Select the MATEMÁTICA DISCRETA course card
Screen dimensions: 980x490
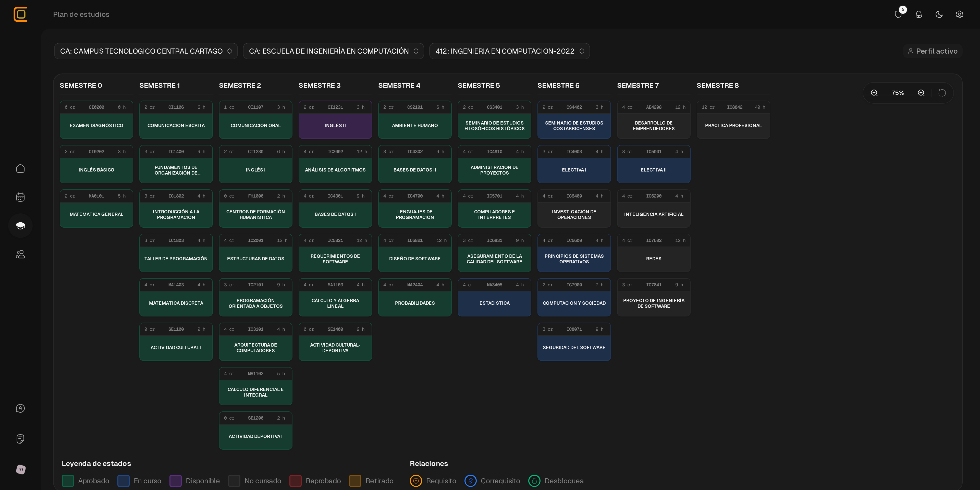point(176,297)
